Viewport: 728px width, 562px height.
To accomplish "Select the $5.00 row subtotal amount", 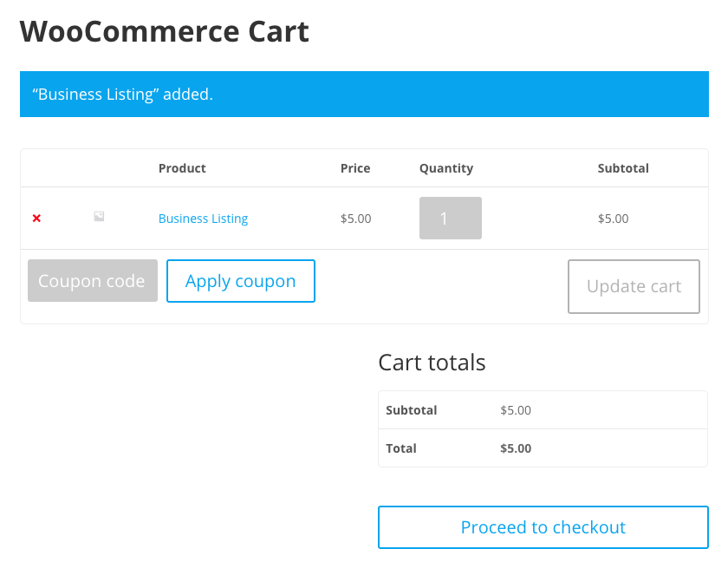I will (613, 219).
